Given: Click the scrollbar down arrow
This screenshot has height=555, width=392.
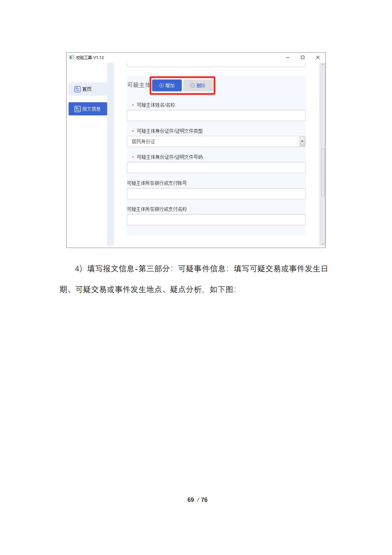Looking at the screenshot, I should point(323,244).
